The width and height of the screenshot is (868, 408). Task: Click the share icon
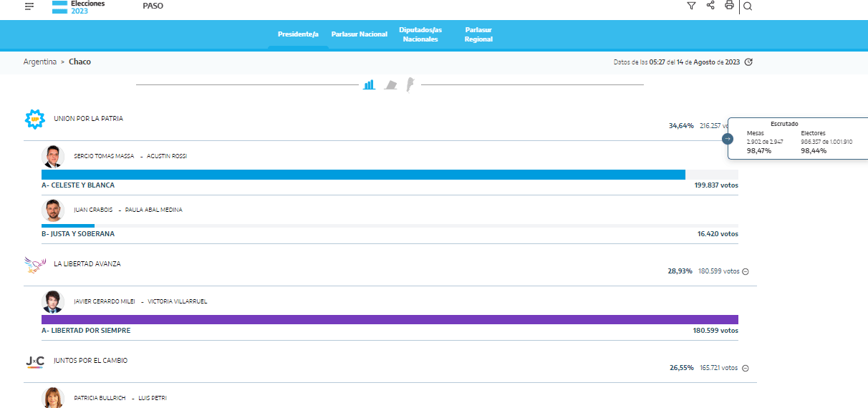click(x=710, y=6)
